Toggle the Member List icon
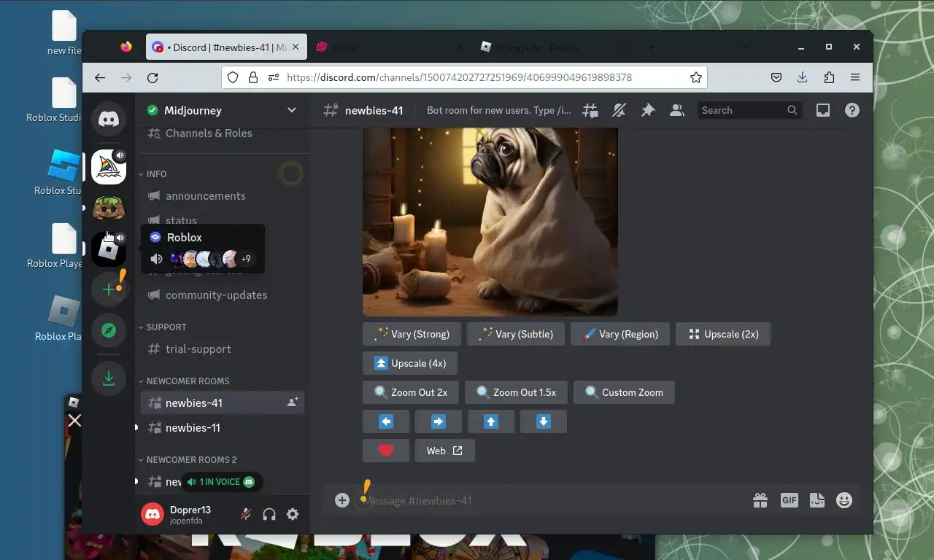This screenshot has height=560, width=934. coord(677,110)
